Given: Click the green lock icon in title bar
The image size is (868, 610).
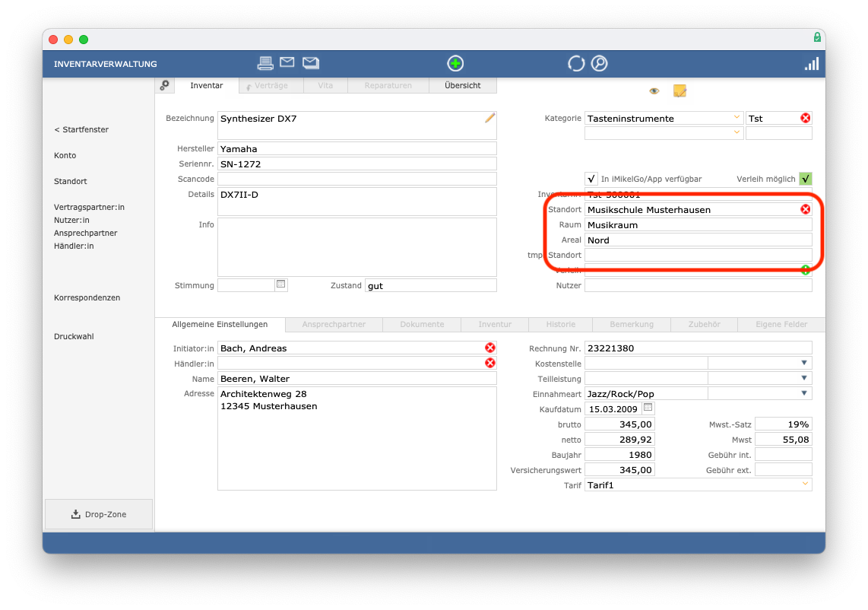Looking at the screenshot, I should tap(817, 37).
